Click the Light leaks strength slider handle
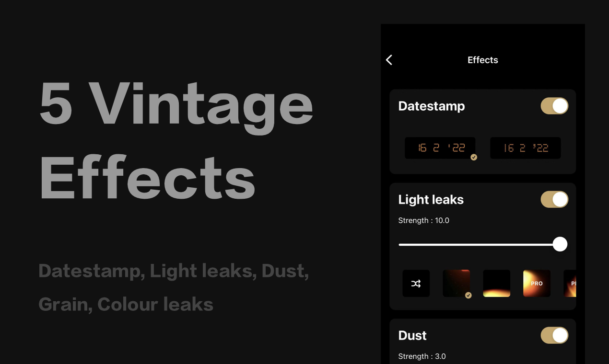Screen dimensions: 609x364 coord(560,244)
